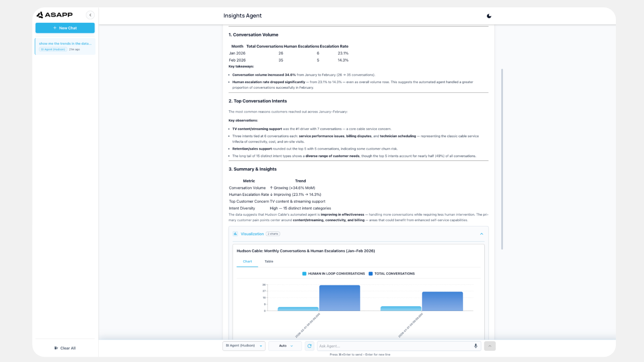Click the Clear All icon
Viewport: 644px width, 362px height.
click(x=56, y=348)
